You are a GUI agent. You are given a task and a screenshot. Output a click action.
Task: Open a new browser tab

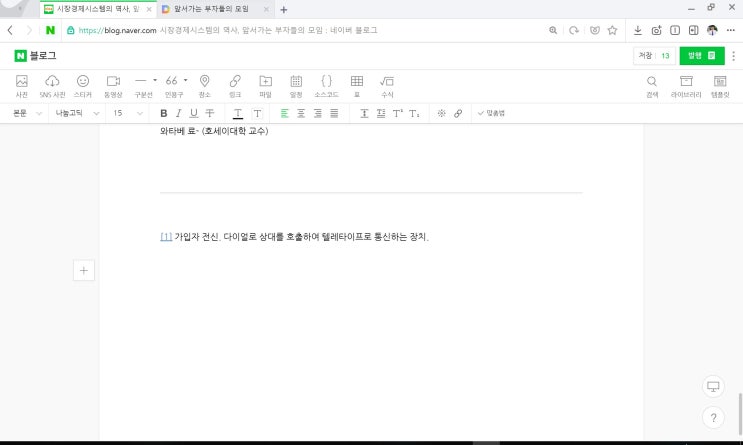coord(283,9)
